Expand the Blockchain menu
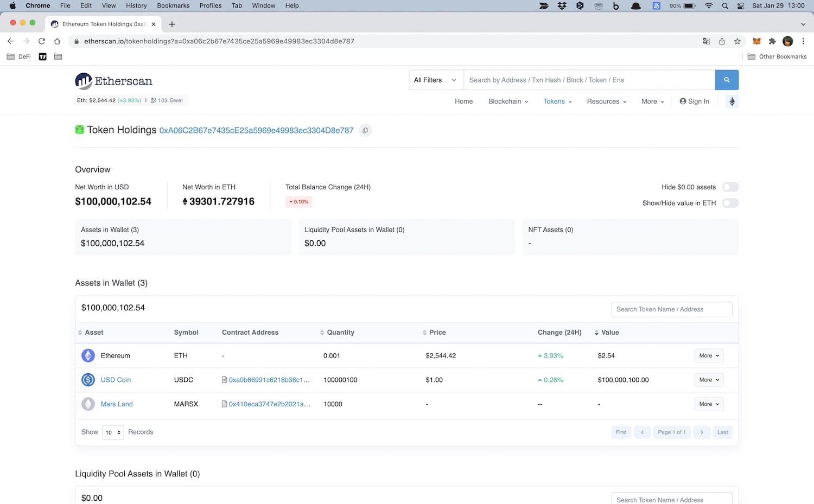Screen dimensions: 814x504 (x=508, y=101)
